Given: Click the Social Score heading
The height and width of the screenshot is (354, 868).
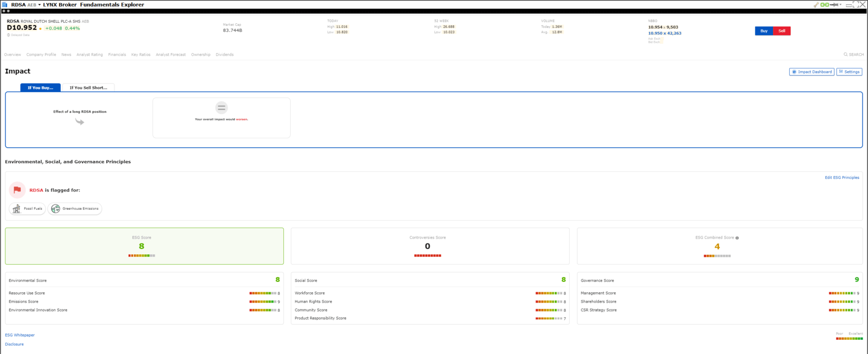Looking at the screenshot, I should [306, 280].
